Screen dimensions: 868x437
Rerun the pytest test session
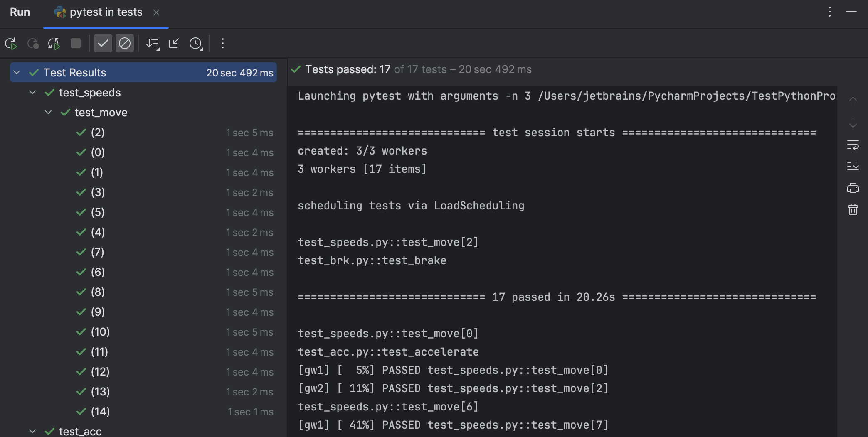tap(11, 43)
